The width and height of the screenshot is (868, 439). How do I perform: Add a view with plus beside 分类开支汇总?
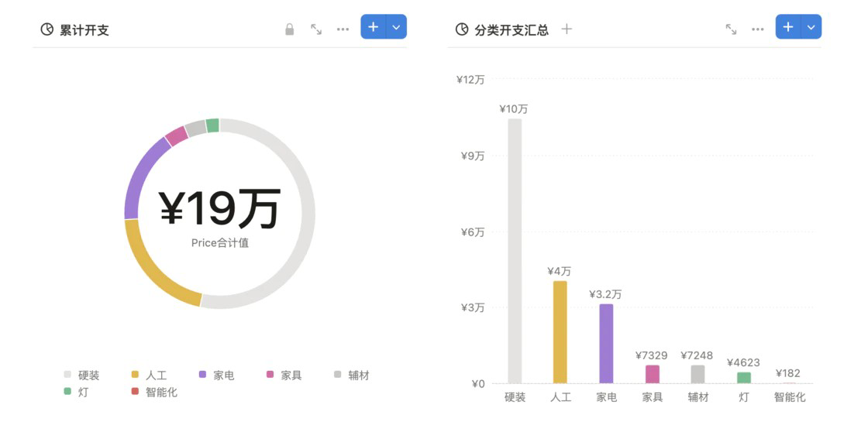567,29
